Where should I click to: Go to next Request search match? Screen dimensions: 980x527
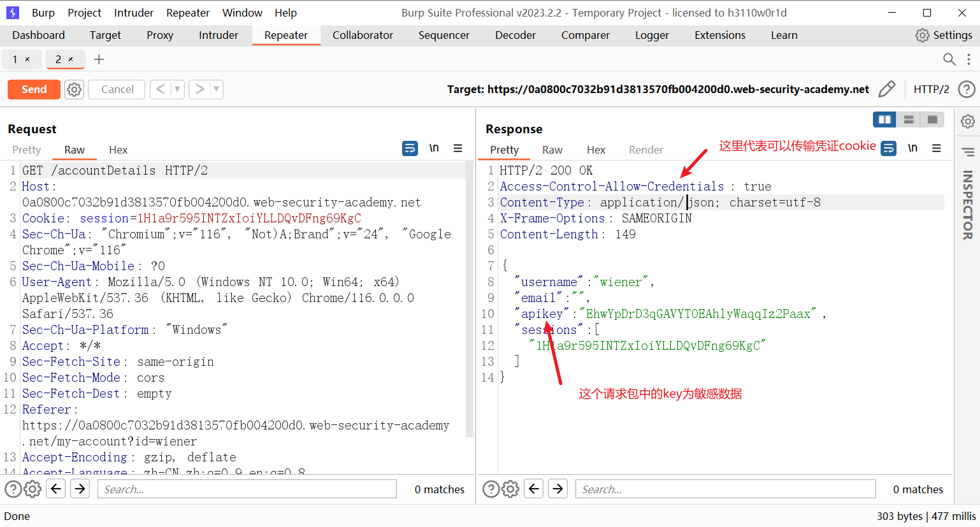[x=80, y=489]
